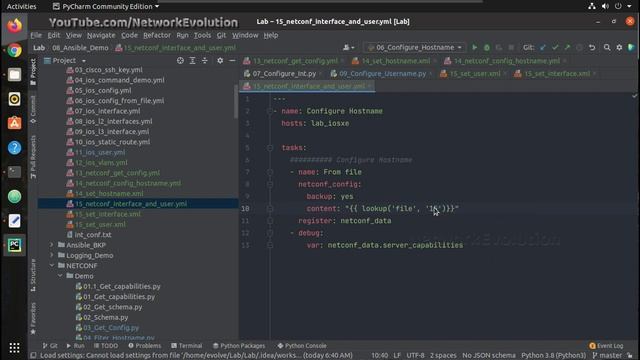This screenshot has width=640, height=360.
Task: Collapse the Demo folder
Action: point(60,276)
